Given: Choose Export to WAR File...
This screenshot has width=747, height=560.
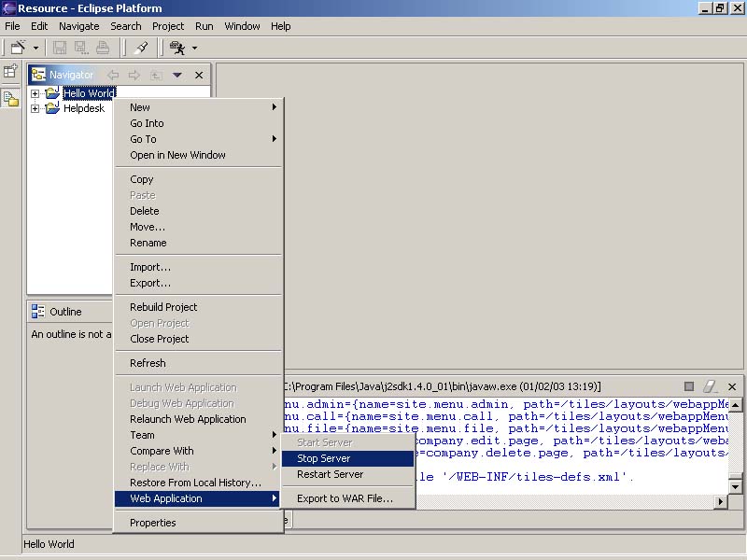Looking at the screenshot, I should (x=347, y=498).
